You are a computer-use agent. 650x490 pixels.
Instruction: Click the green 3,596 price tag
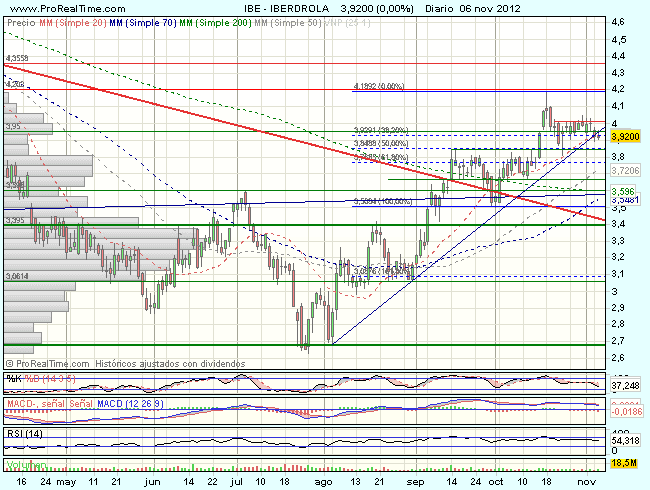(623, 191)
